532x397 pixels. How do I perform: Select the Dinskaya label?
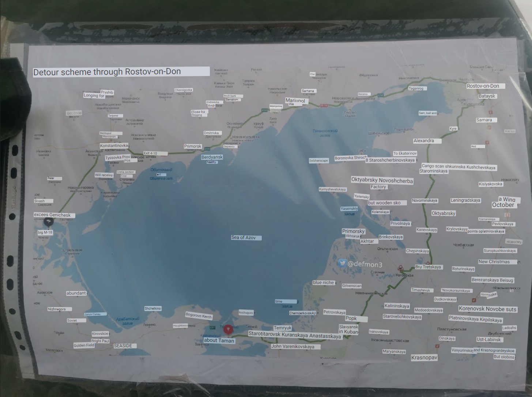click(447, 339)
